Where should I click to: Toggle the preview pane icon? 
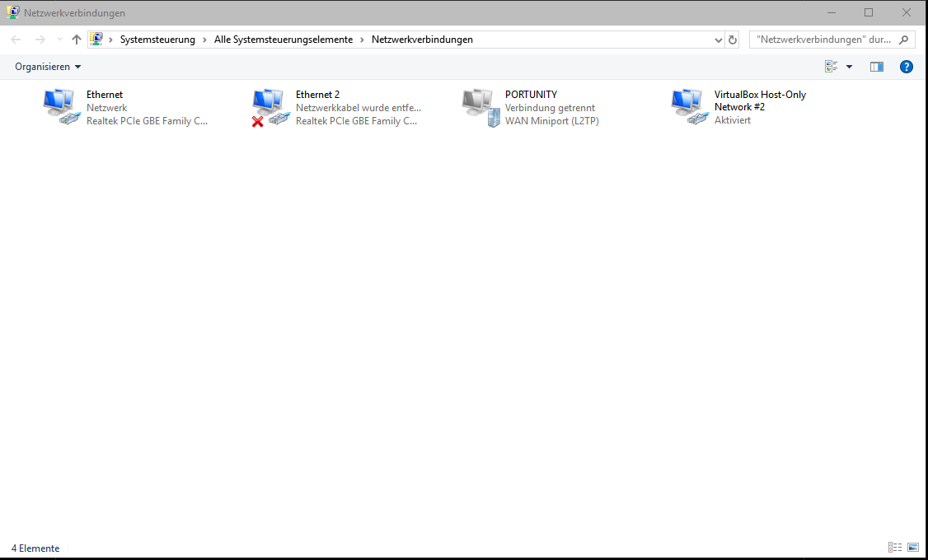[x=876, y=67]
